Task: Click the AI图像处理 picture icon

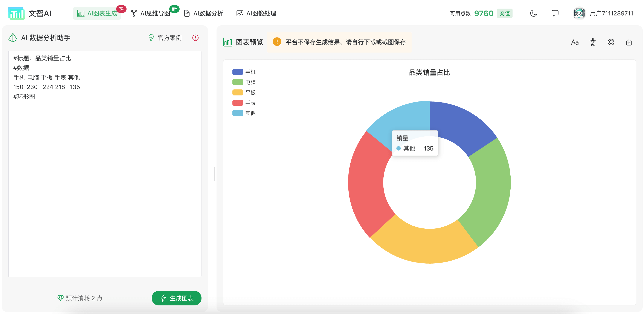Action: tap(240, 13)
